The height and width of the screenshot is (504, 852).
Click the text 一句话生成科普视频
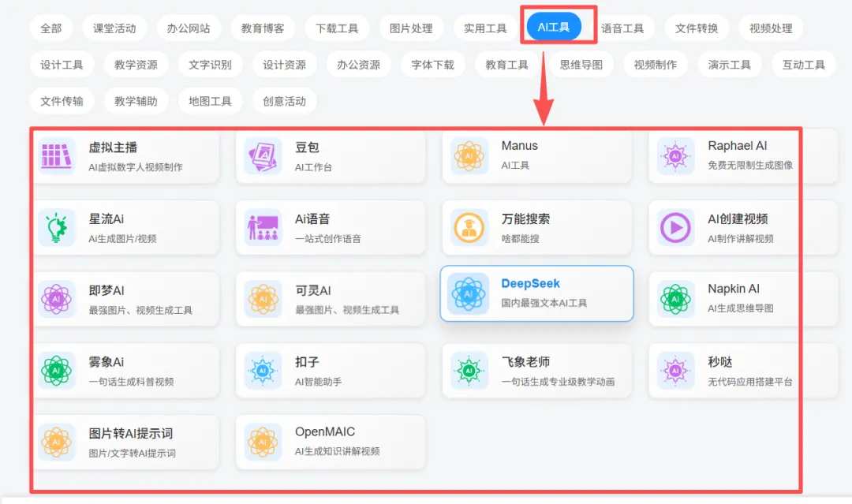point(131,382)
